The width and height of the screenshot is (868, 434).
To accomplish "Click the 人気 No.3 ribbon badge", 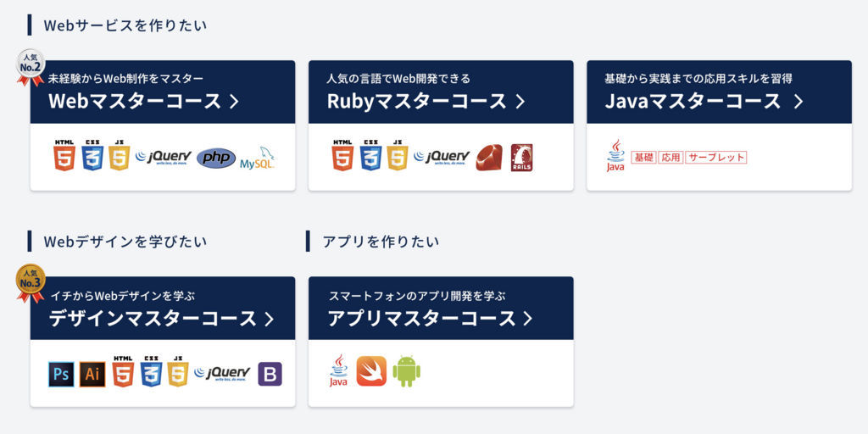I will pyautogui.click(x=31, y=283).
